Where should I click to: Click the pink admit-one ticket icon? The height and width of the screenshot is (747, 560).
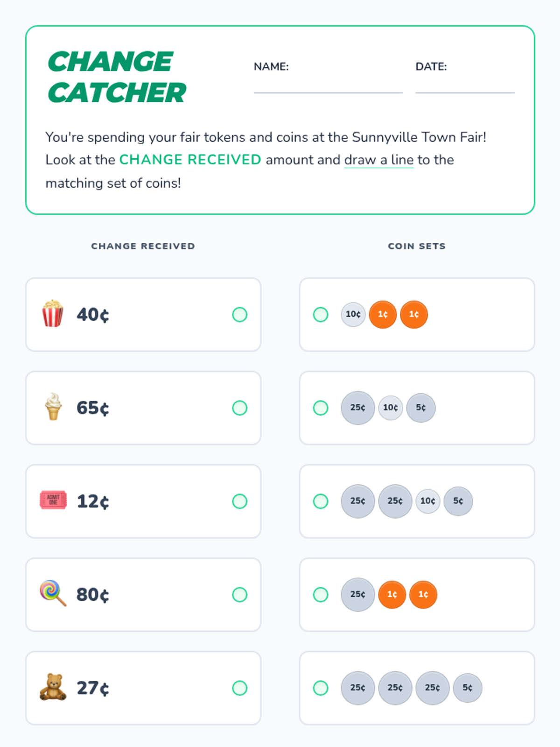(x=53, y=500)
